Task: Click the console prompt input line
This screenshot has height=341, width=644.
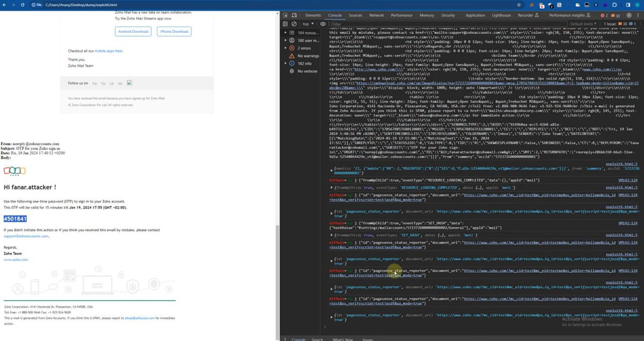Action: click(483, 327)
